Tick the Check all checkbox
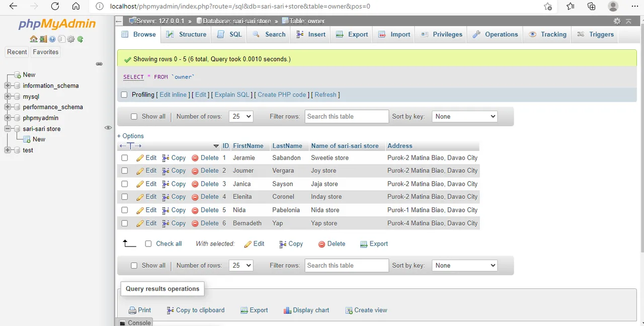644x326 pixels. (148, 243)
